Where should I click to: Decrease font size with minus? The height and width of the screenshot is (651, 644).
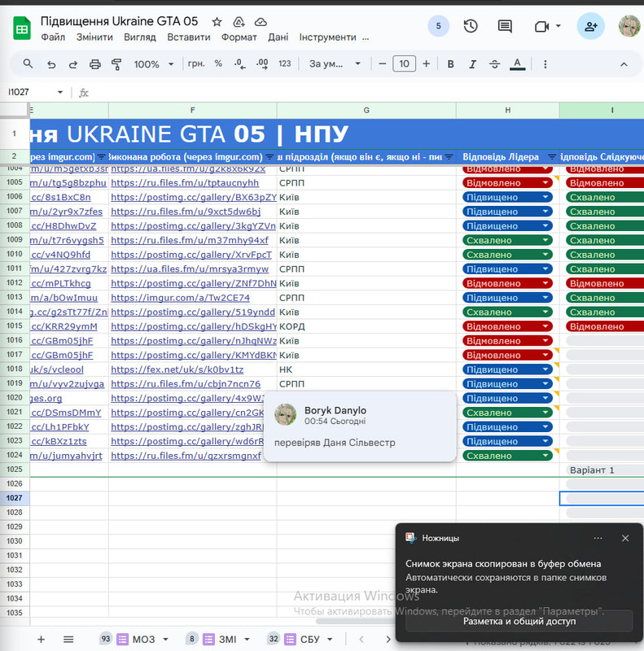pos(382,64)
